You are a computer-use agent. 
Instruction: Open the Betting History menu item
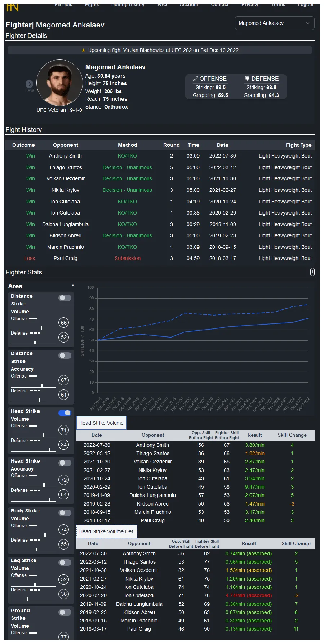pos(128,5)
